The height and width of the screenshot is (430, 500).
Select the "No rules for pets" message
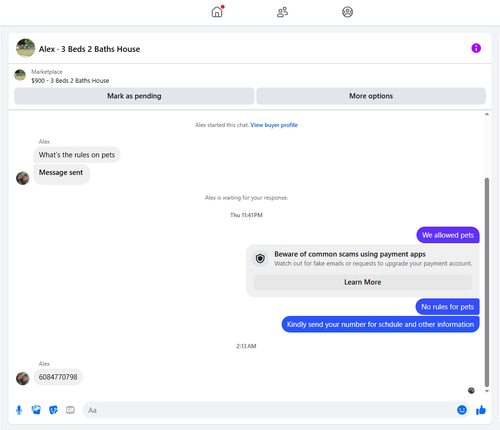[x=447, y=307]
